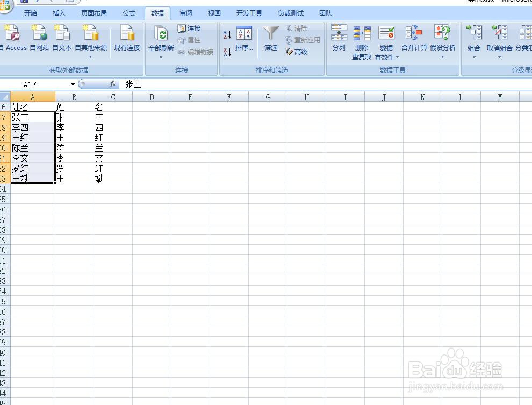Click text to columns (分列)
Screen dimensions: 532x405
pos(339,38)
